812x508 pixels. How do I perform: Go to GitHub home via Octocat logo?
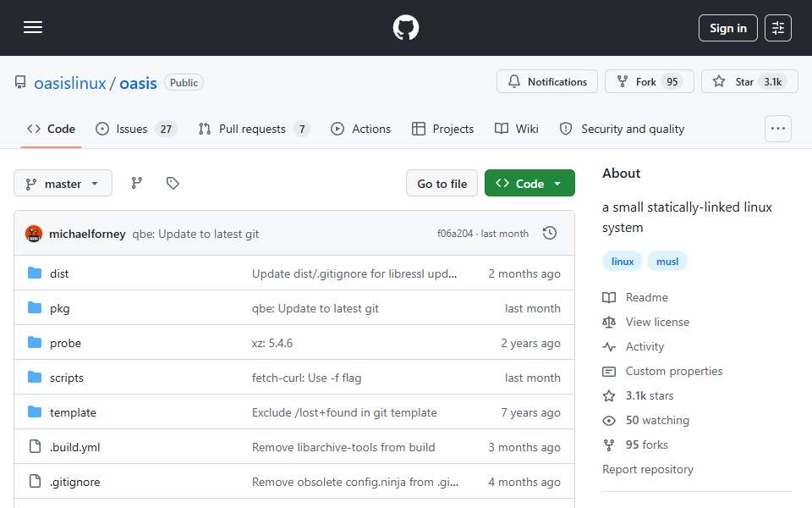pyautogui.click(x=405, y=27)
